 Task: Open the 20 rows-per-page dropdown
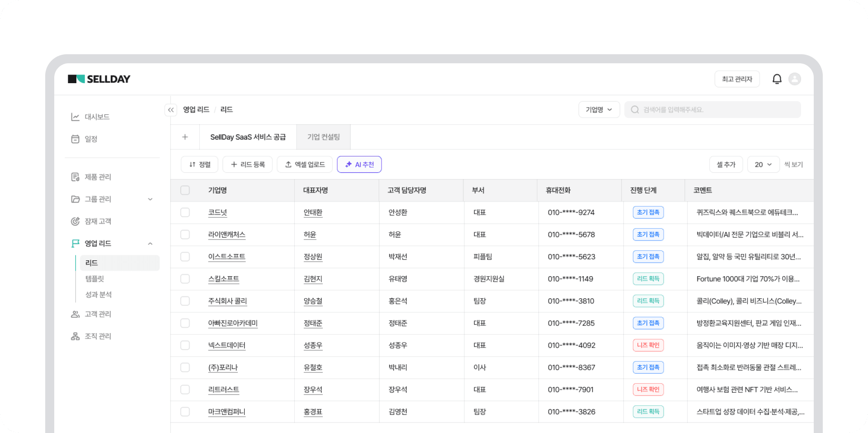pyautogui.click(x=763, y=165)
